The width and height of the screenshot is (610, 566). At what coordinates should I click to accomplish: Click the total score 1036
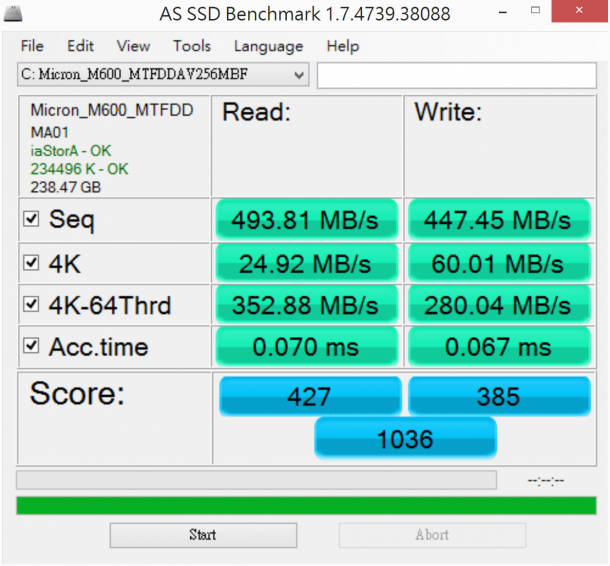(405, 438)
